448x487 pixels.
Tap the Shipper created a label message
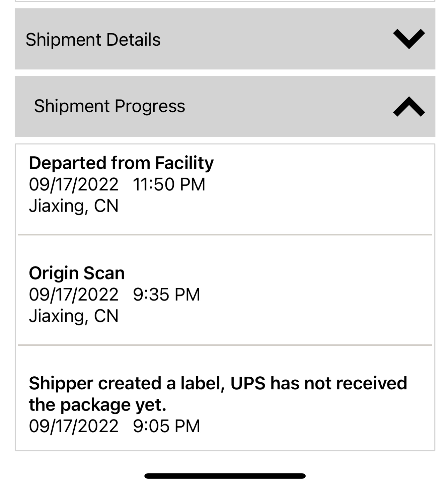coord(218,383)
